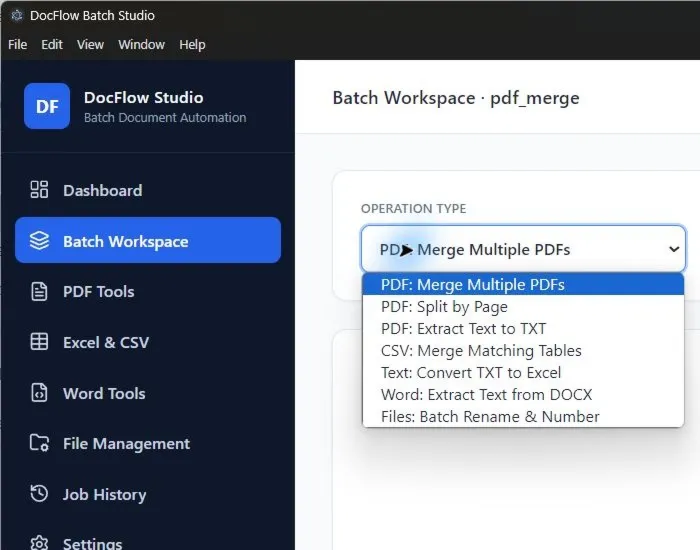Open Job History section
This screenshot has height=550, width=700.
(x=148, y=494)
